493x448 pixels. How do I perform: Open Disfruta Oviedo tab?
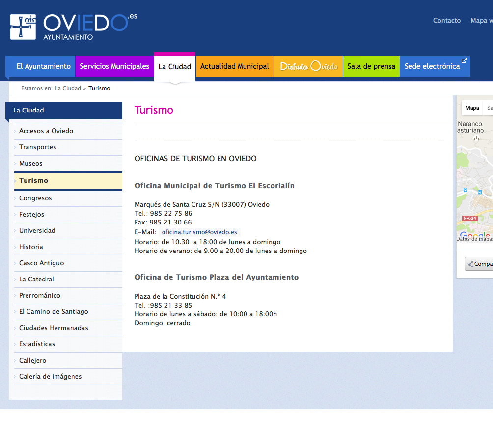[x=308, y=66]
